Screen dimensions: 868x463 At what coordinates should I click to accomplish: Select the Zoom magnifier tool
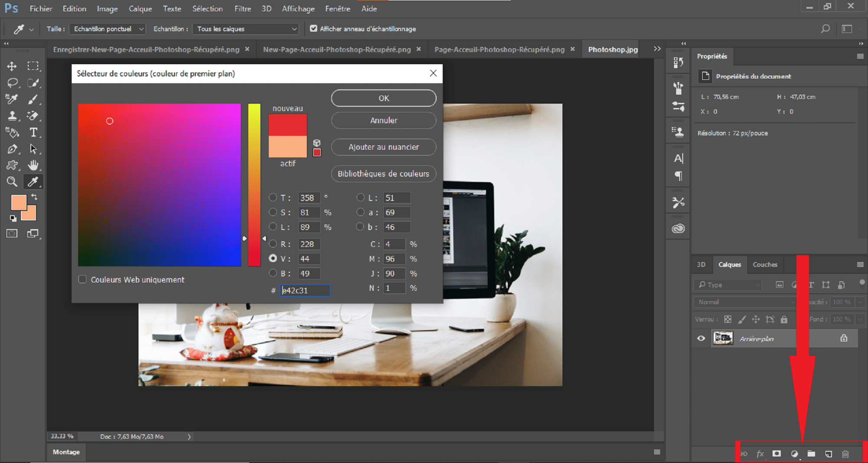point(12,182)
